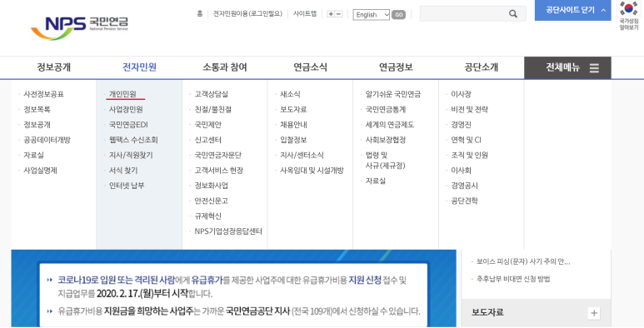Expand 보도자료 with the plus icon

coord(594,313)
